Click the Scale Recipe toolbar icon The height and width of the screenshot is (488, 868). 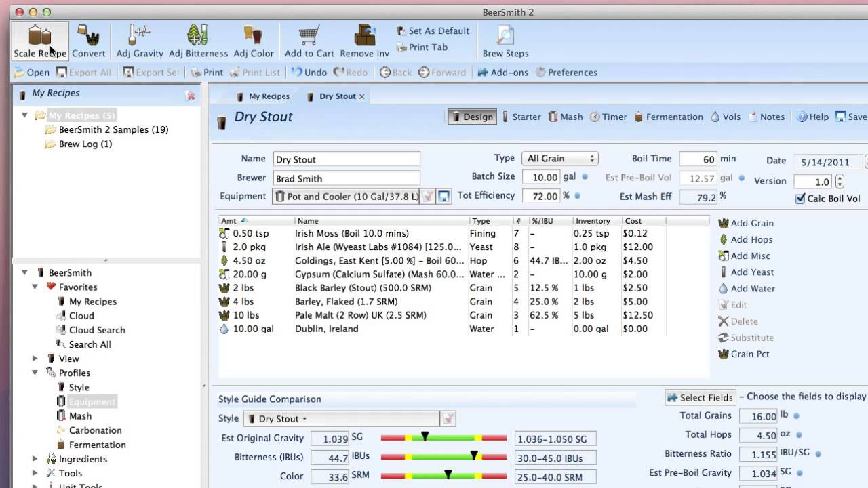tap(40, 41)
